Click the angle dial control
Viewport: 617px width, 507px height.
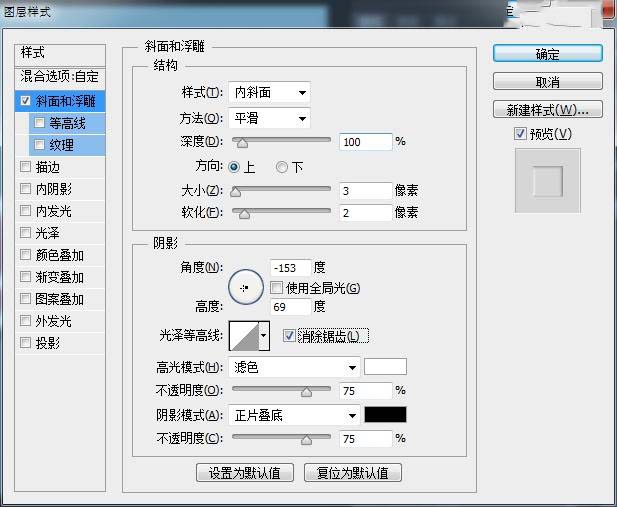tap(246, 287)
